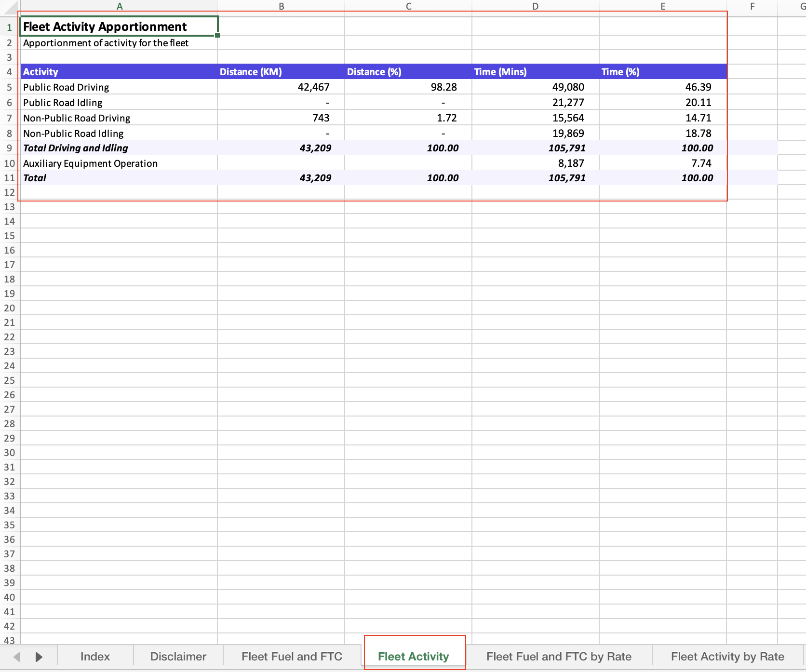Click the next-sheet navigation arrow

tap(38, 657)
